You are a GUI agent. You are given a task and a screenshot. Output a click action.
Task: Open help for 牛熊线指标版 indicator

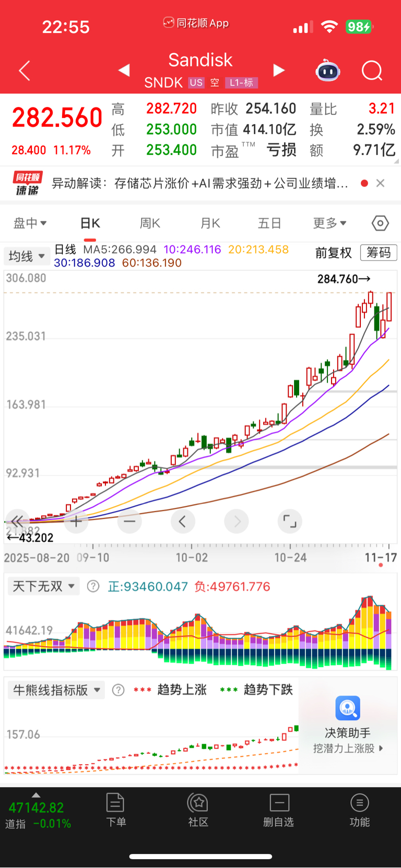[119, 690]
